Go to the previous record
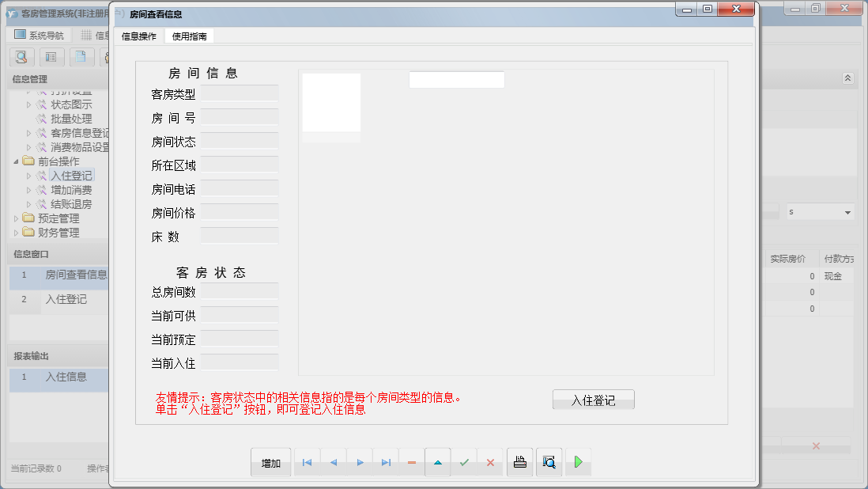Viewport: 868px width, 489px height. point(334,462)
